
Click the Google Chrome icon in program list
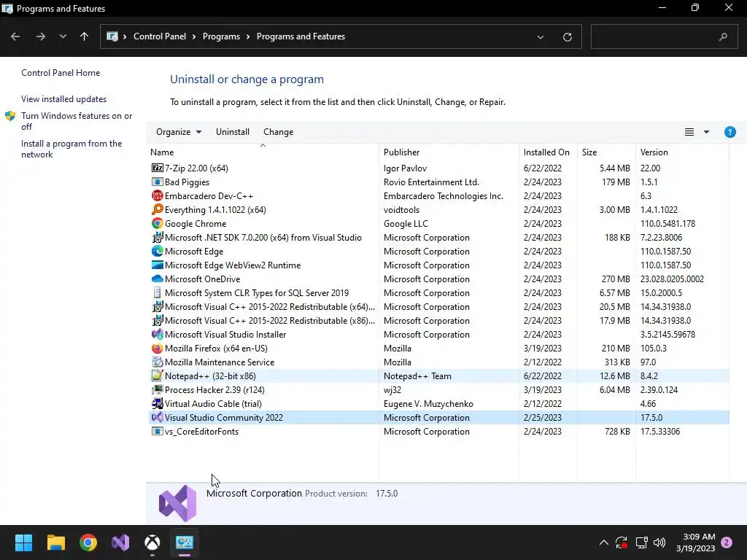(x=157, y=223)
